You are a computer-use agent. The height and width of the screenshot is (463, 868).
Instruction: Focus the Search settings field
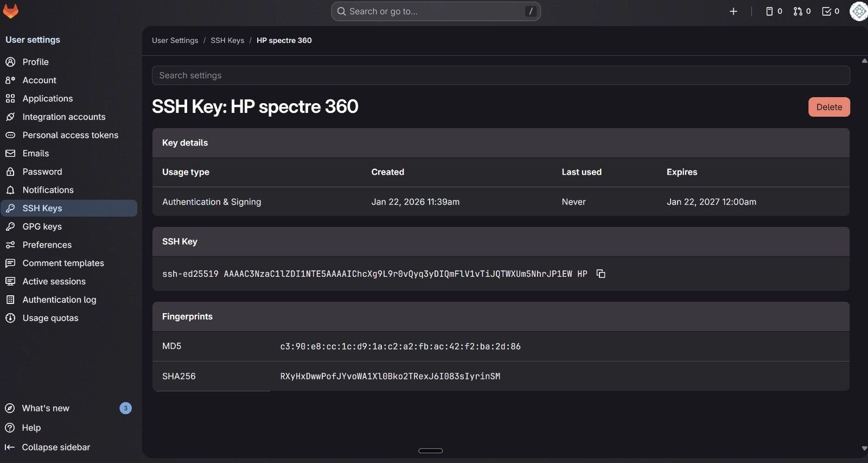click(501, 75)
